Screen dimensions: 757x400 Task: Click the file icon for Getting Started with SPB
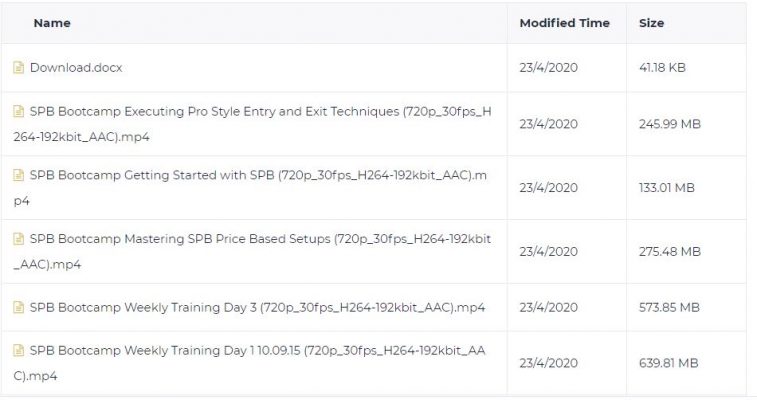coord(18,175)
